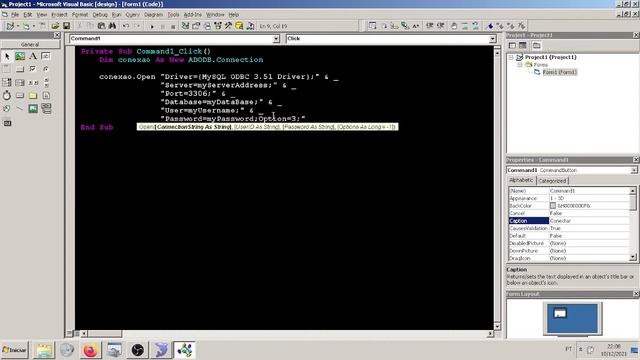Open the Debug menu
Viewport: 640px width, 360px height.
100,15
